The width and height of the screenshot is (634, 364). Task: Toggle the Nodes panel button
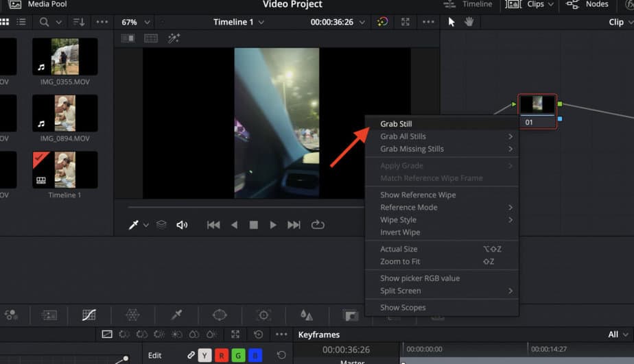coord(587,4)
